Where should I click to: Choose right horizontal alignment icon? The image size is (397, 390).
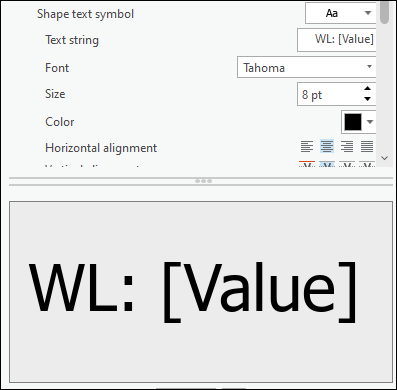(x=347, y=147)
